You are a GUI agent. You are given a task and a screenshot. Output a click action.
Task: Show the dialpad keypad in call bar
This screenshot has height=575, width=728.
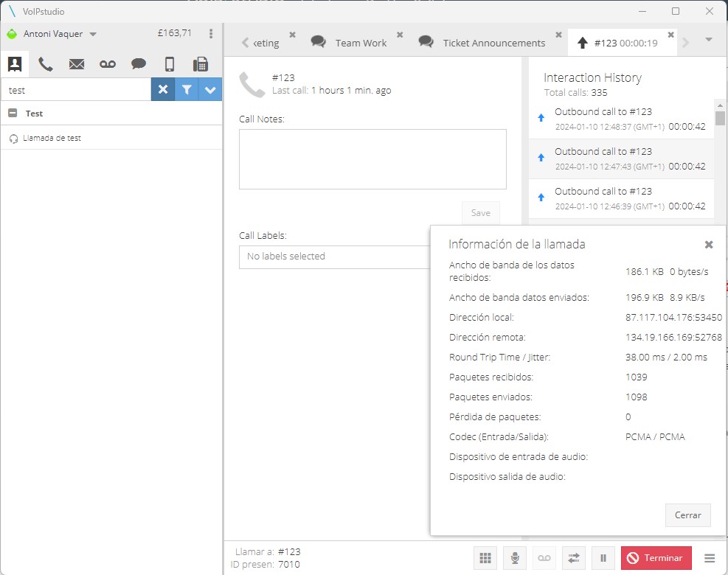[485, 558]
